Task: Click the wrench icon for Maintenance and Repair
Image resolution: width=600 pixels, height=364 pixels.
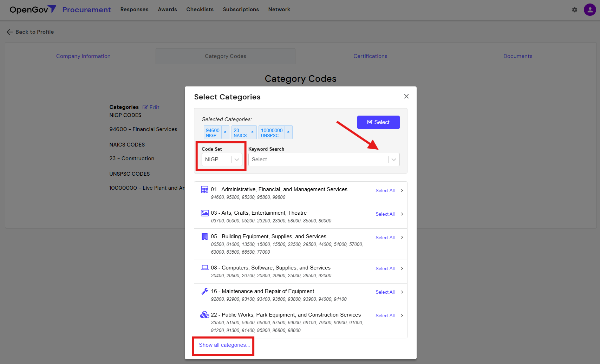Action: click(x=204, y=291)
